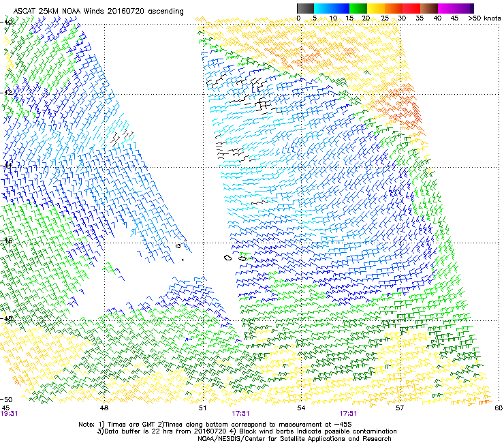The image size is (504, 443).
Task: Click the latitude label '-50' on left axis
Action: point(6,399)
